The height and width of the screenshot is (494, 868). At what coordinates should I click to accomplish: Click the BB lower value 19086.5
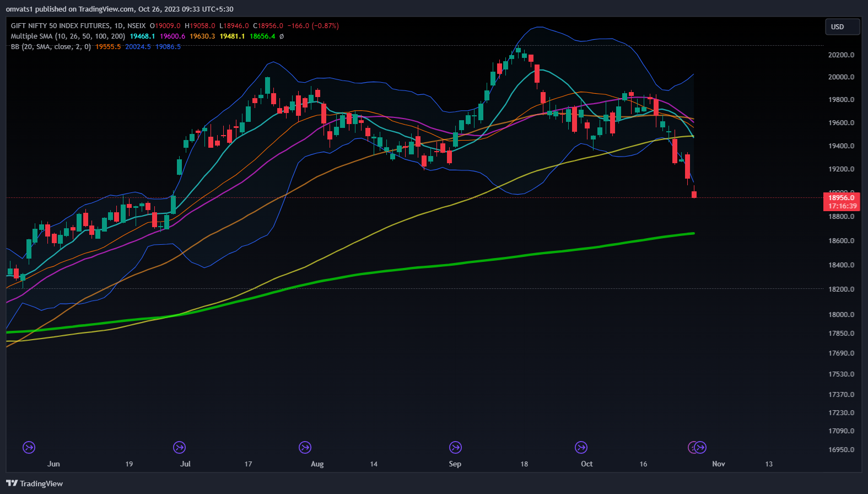[168, 47]
